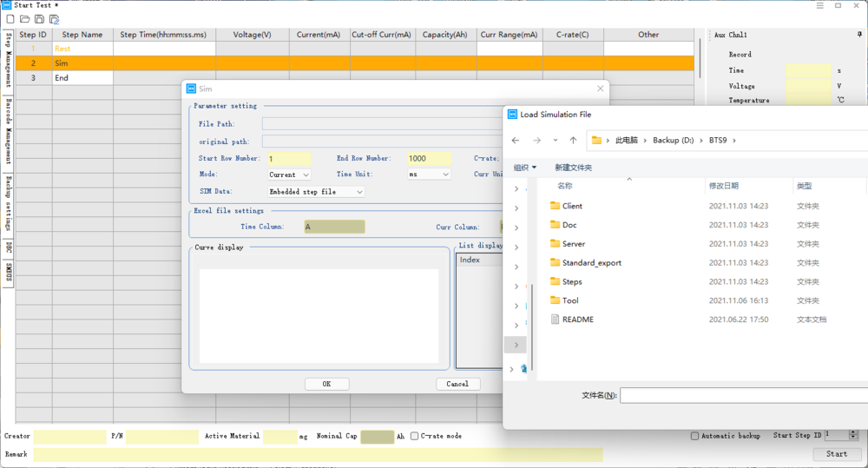Enable the C-rate mode checkbox
The image size is (868, 468).
point(415,436)
